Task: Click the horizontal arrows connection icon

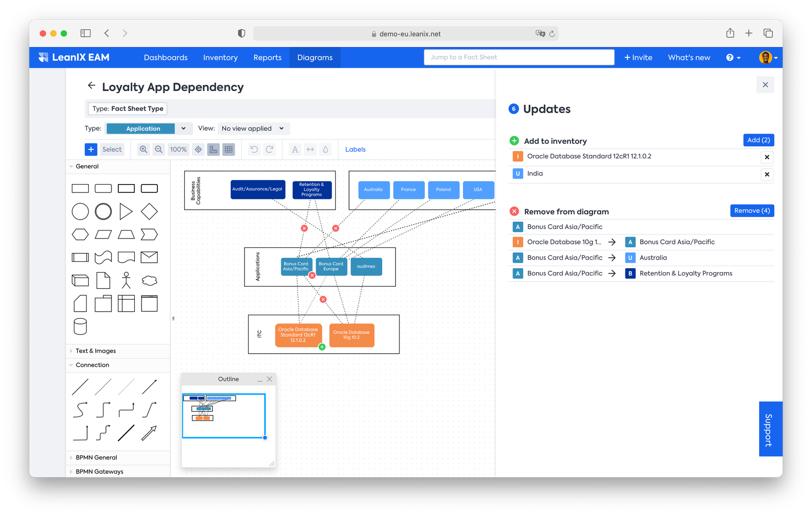Action: (310, 149)
